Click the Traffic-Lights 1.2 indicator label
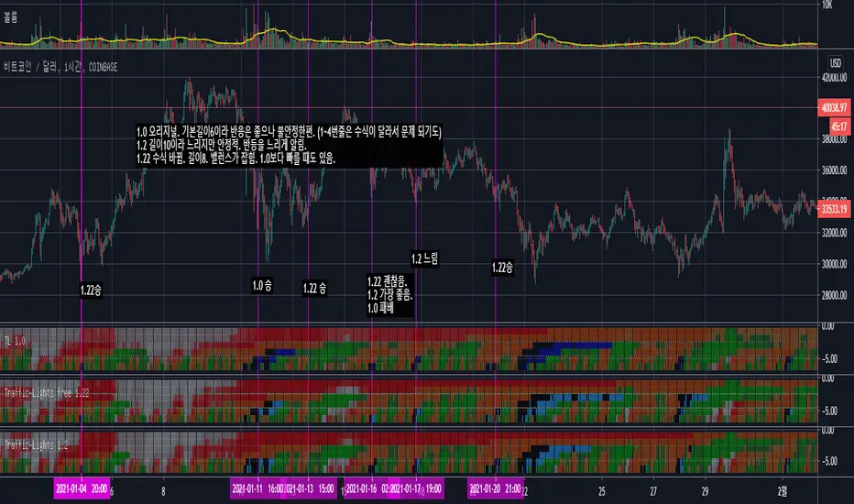Viewport: 854px width, 504px height. pos(36,445)
